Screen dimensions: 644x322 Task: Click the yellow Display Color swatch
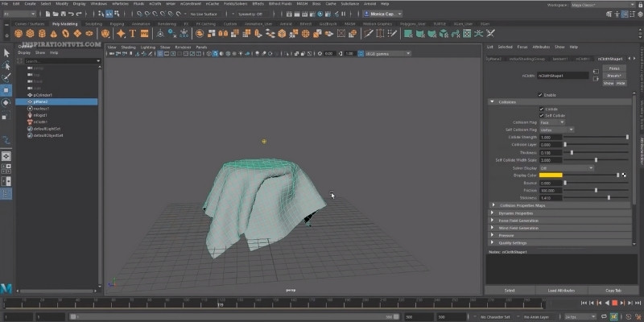coord(551,175)
